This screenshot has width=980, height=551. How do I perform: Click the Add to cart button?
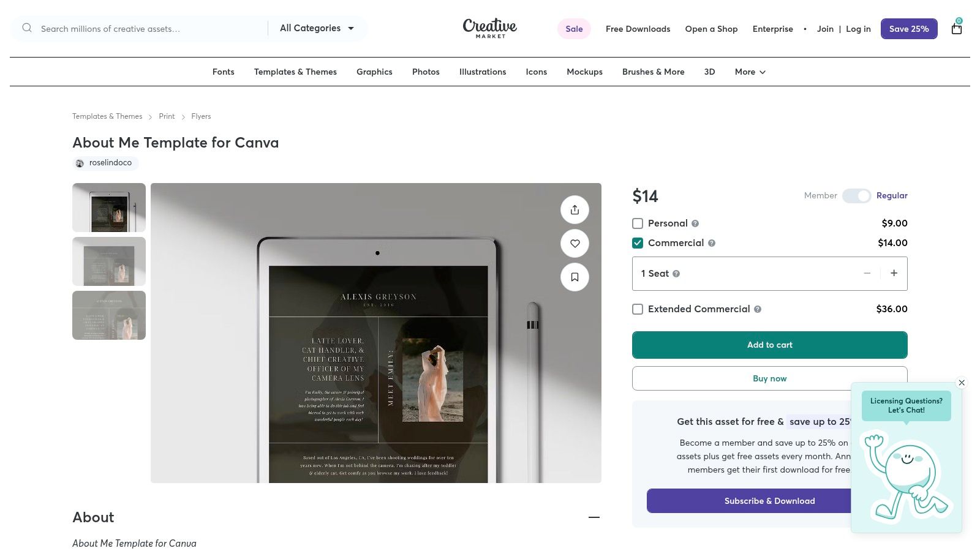(769, 345)
